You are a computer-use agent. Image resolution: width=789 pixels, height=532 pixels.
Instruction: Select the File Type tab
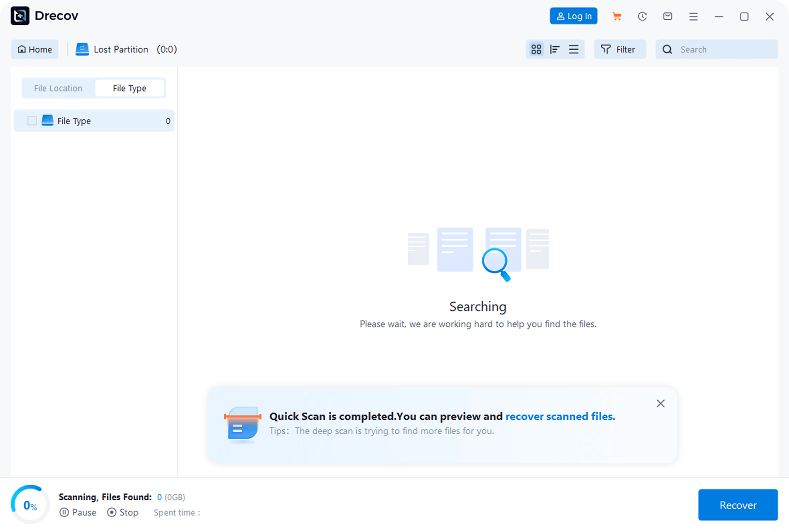coord(129,88)
